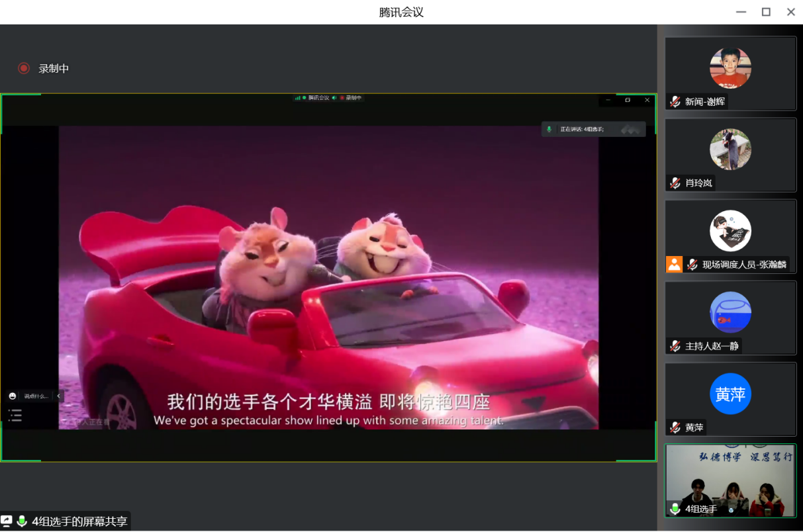Click the 录制中 recording status label
The image size is (803, 532).
click(x=54, y=68)
